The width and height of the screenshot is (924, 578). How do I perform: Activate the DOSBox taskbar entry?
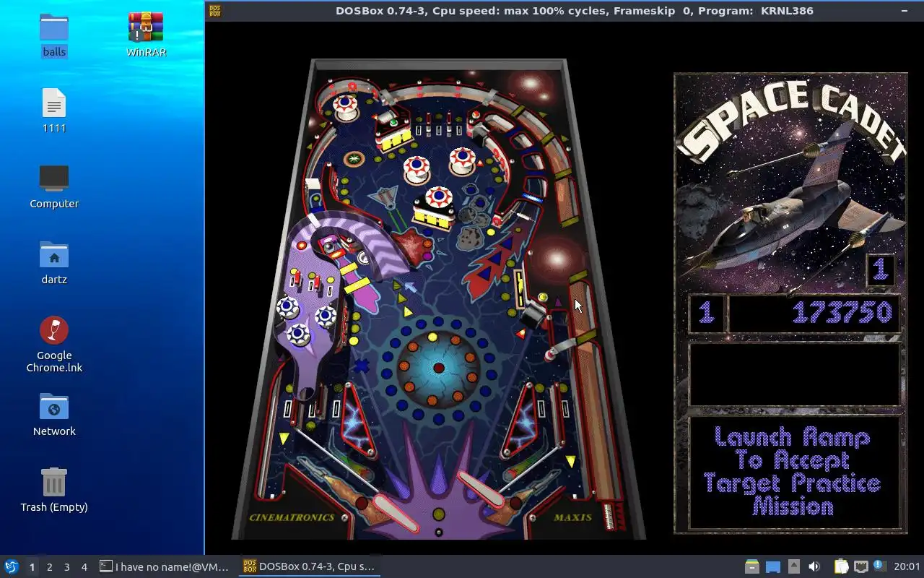click(310, 566)
